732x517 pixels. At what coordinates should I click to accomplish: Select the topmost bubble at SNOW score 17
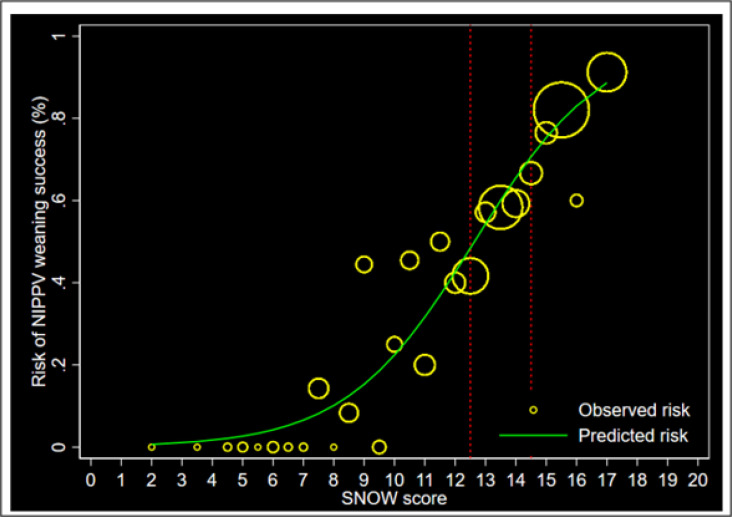[x=607, y=72]
